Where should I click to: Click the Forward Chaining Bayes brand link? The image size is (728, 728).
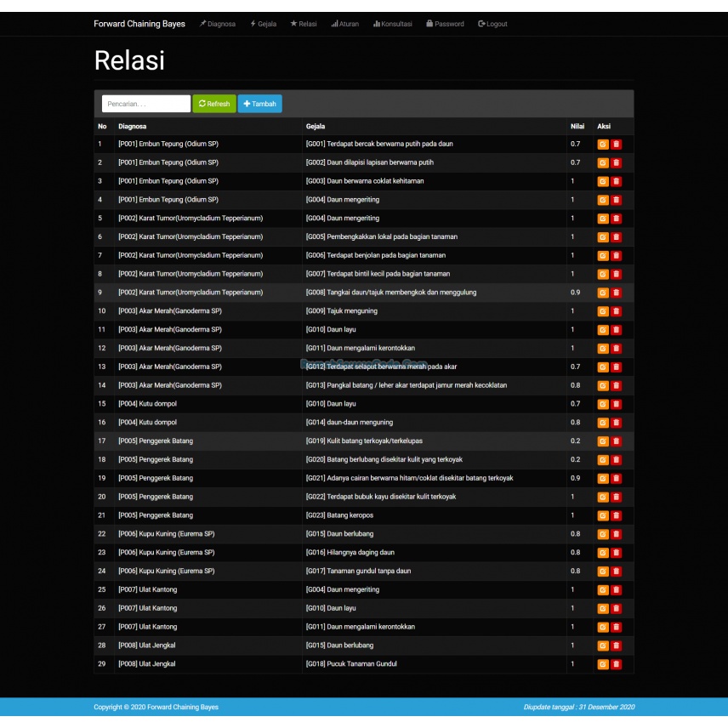(x=139, y=24)
